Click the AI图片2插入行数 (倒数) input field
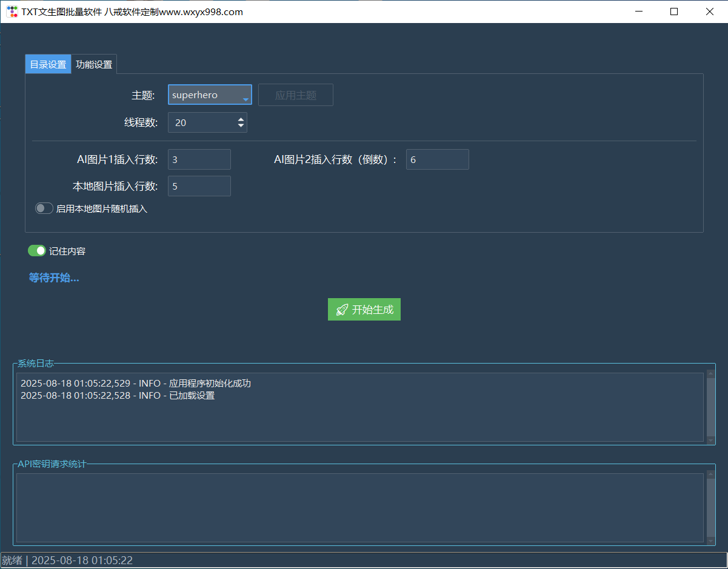 click(437, 159)
